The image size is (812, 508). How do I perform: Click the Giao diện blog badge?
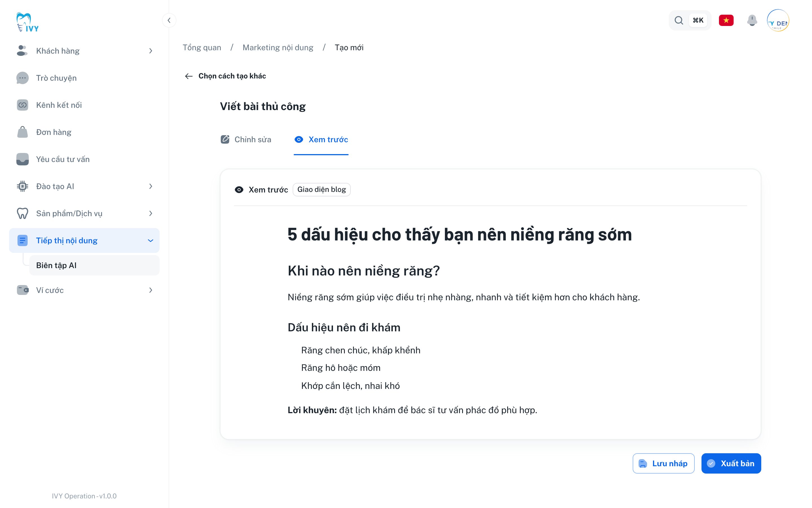321,189
